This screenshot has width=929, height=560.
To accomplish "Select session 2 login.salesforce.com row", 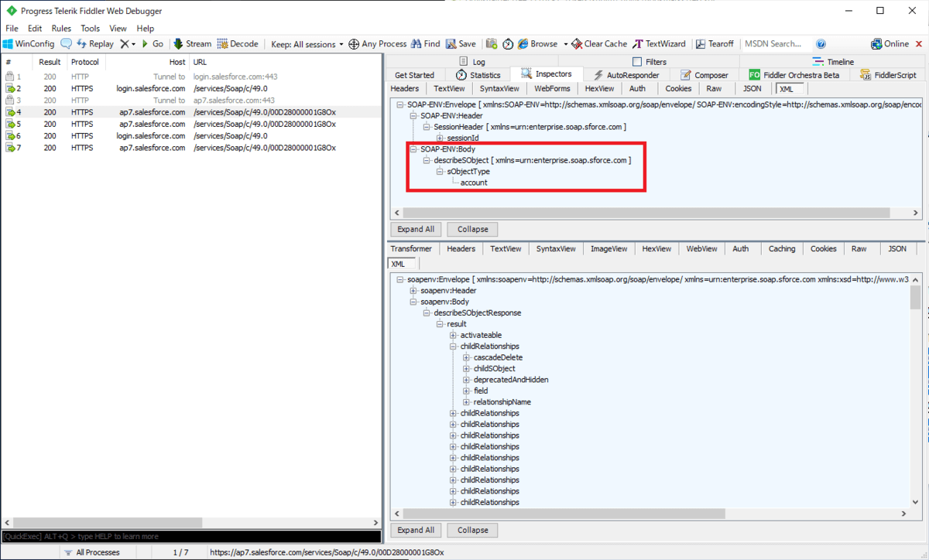I will click(191, 89).
